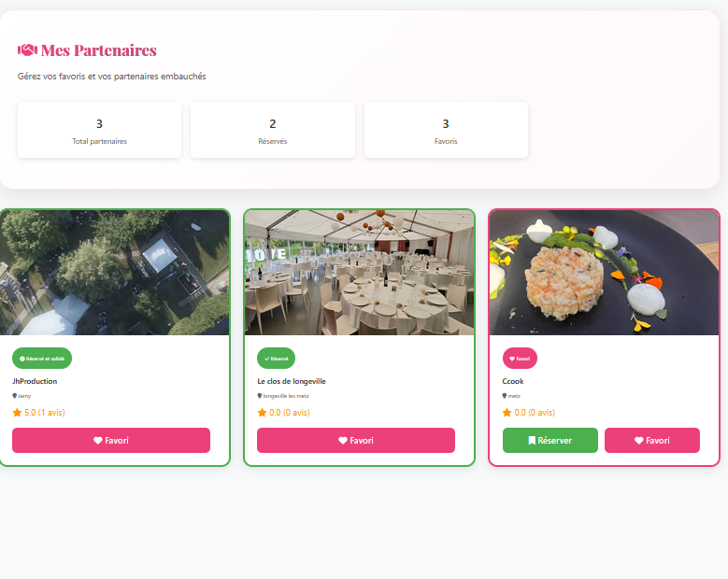This screenshot has height=579, width=728.
Task: Open the Le clos de longeville banquet photo
Action: click(x=360, y=273)
